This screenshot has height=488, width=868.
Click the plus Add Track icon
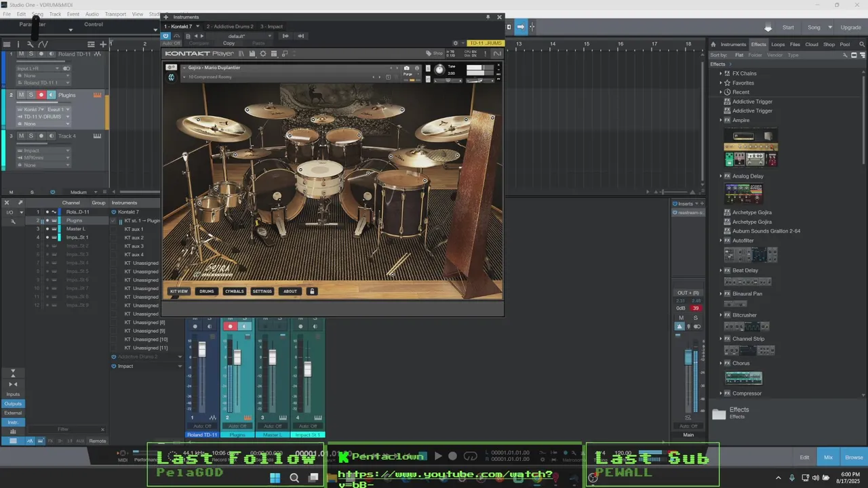(103, 44)
